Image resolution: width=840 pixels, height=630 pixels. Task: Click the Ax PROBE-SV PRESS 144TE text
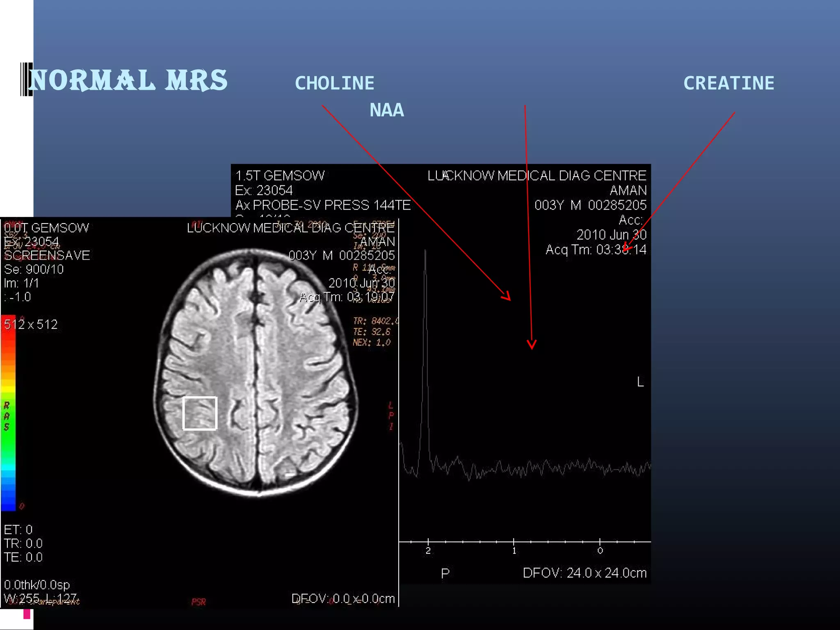(x=323, y=205)
